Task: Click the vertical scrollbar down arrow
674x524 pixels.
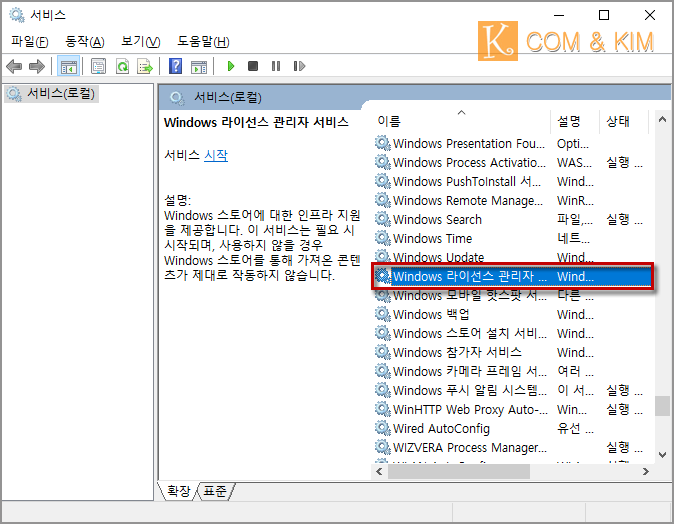Action: [662, 454]
